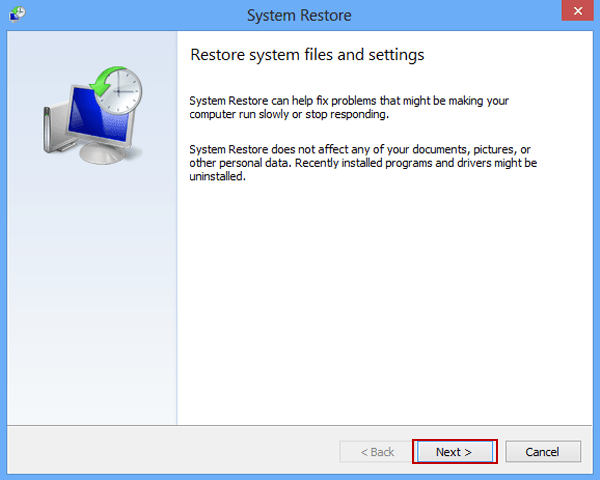The height and width of the screenshot is (480, 600).
Task: Click the 'Restore system files and settings' heading
Action: point(307,55)
